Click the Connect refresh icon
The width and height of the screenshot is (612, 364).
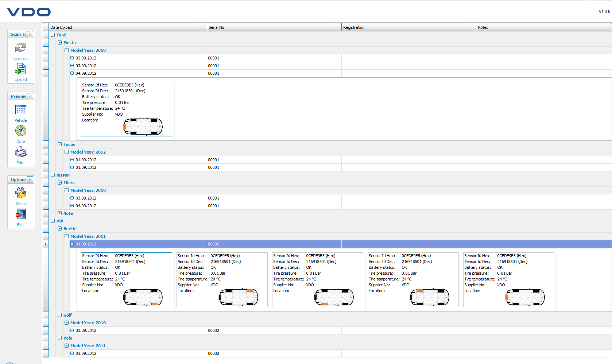[21, 47]
